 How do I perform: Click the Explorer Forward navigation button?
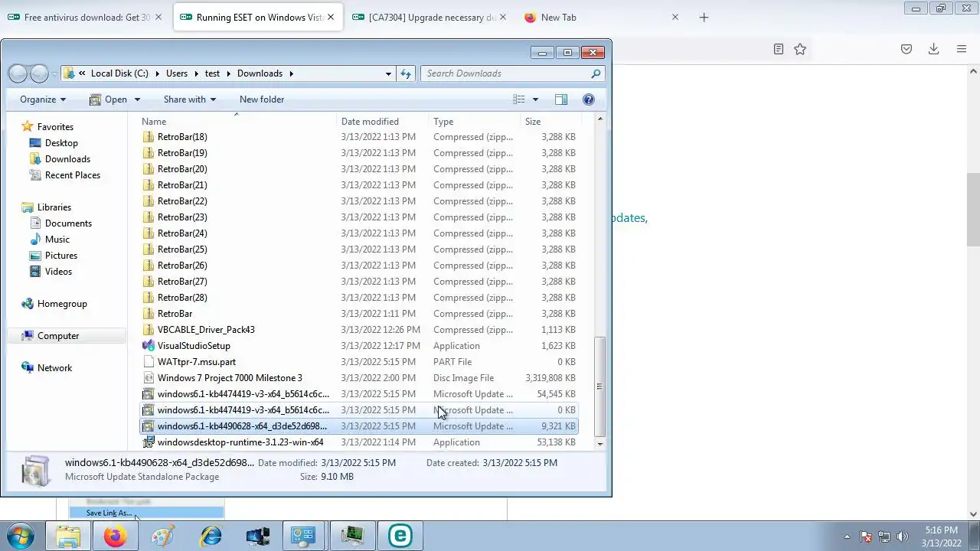click(39, 73)
